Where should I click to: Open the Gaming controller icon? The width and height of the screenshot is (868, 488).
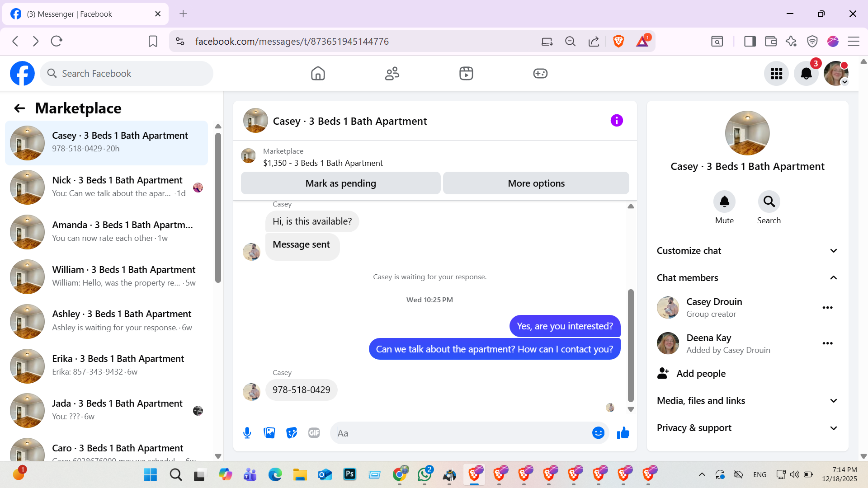[540, 73]
